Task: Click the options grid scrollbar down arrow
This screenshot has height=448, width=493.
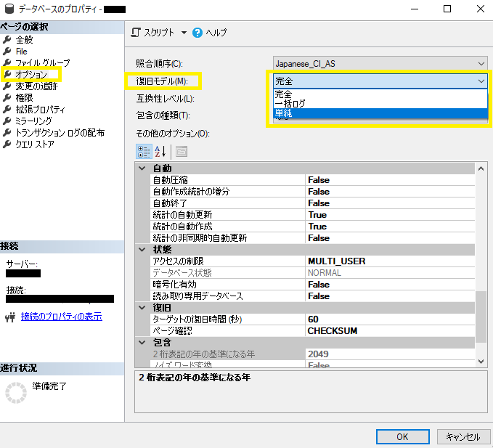Action: click(481, 361)
